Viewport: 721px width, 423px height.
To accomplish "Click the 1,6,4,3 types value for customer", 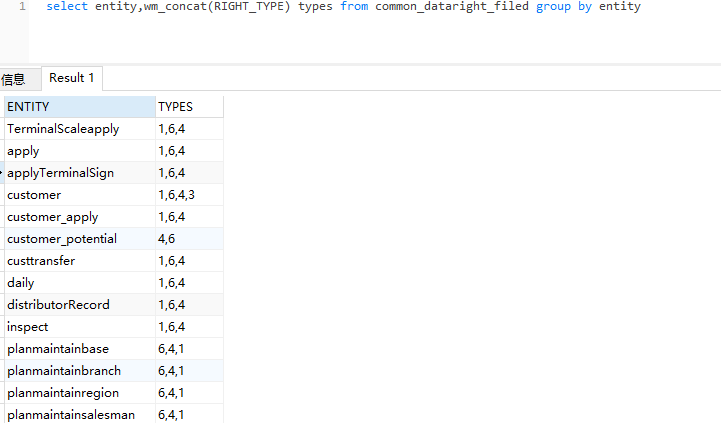I will pyautogui.click(x=189, y=195).
